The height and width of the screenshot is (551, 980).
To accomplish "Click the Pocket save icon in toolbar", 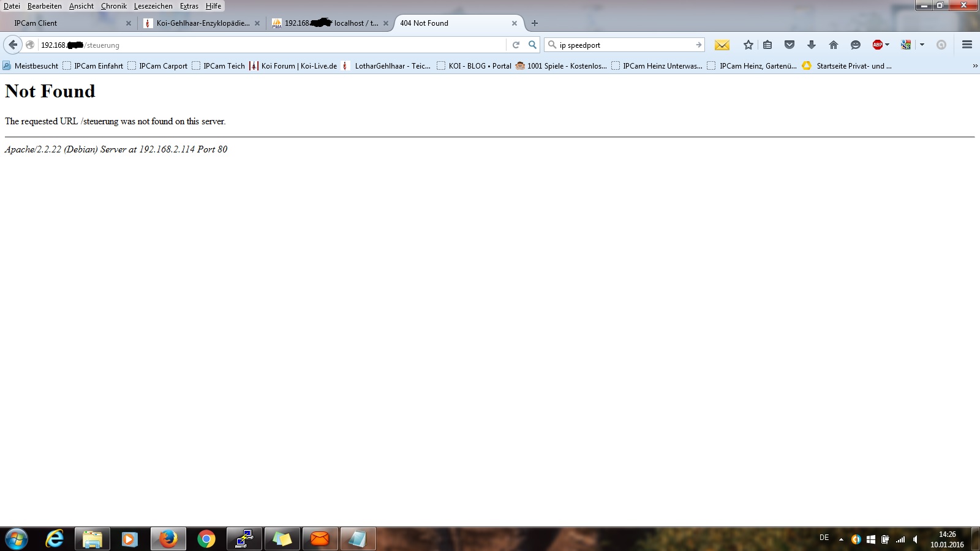I will [x=790, y=45].
